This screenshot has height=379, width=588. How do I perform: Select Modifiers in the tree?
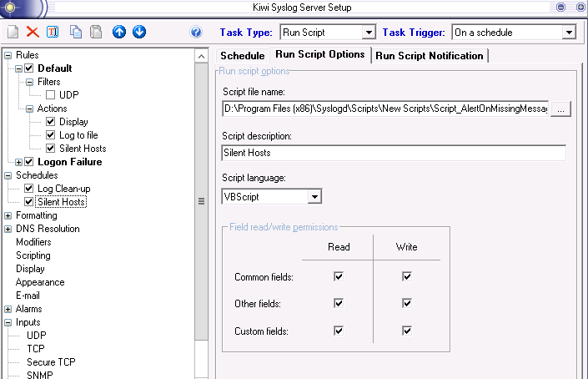point(33,242)
